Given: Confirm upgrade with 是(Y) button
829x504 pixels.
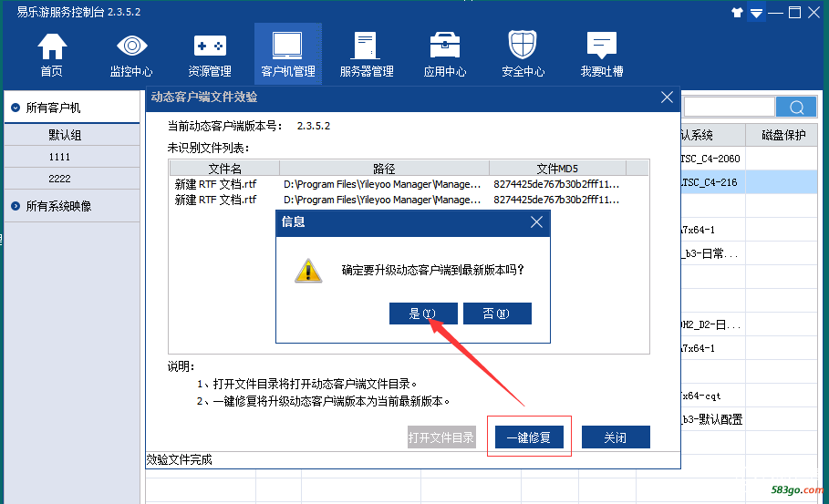Looking at the screenshot, I should point(423,314).
